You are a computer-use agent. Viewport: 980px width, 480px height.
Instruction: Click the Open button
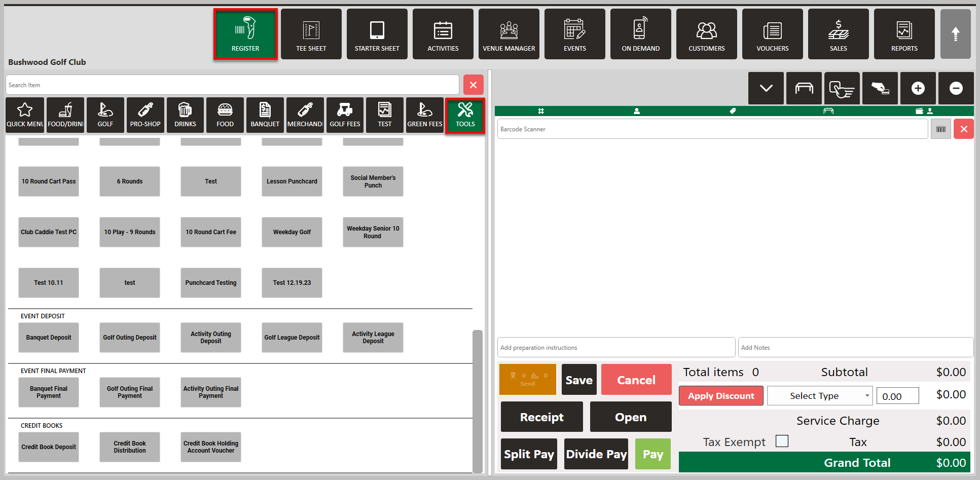coord(631,417)
